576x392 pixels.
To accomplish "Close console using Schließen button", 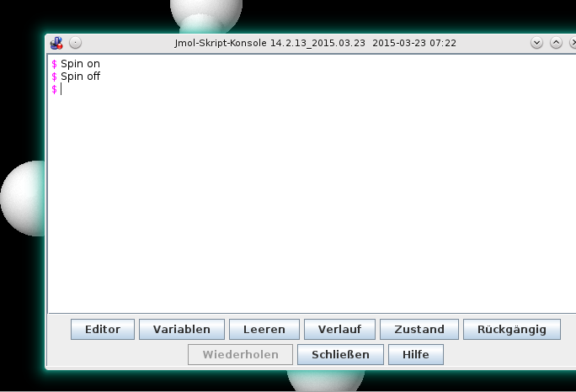I will pyautogui.click(x=340, y=354).
